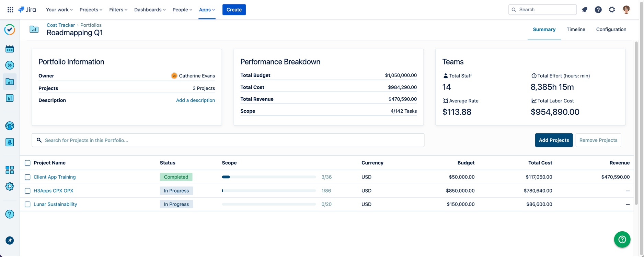Open the person contact icon in sidebar
The height and width of the screenshot is (257, 644).
tap(10, 142)
